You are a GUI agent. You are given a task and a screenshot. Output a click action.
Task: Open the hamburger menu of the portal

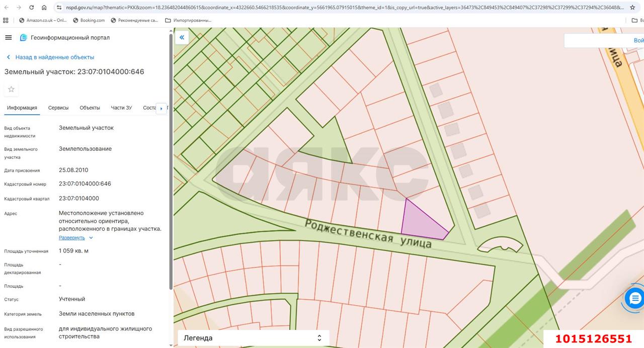pos(8,38)
